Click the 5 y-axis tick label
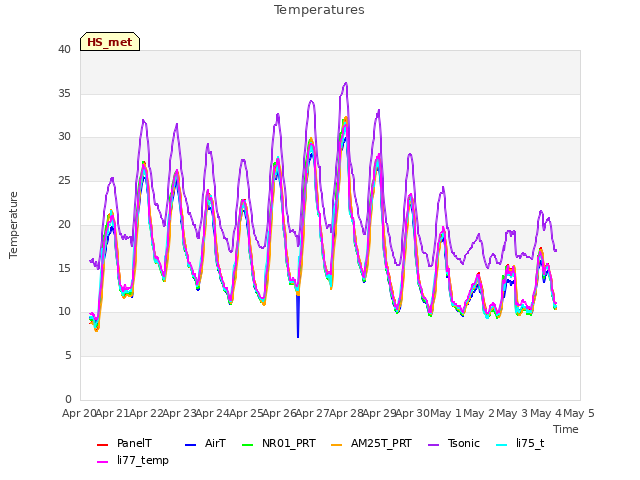Viewport: 640px width, 480px height. 68,356
